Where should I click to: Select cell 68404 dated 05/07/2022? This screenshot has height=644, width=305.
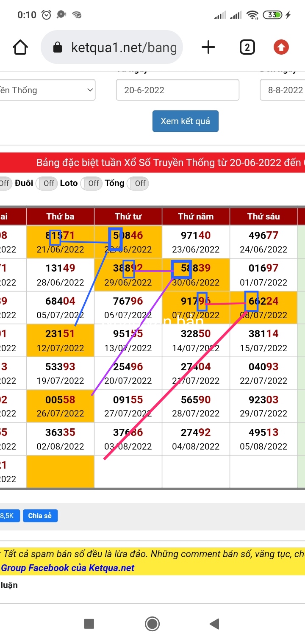point(60,308)
